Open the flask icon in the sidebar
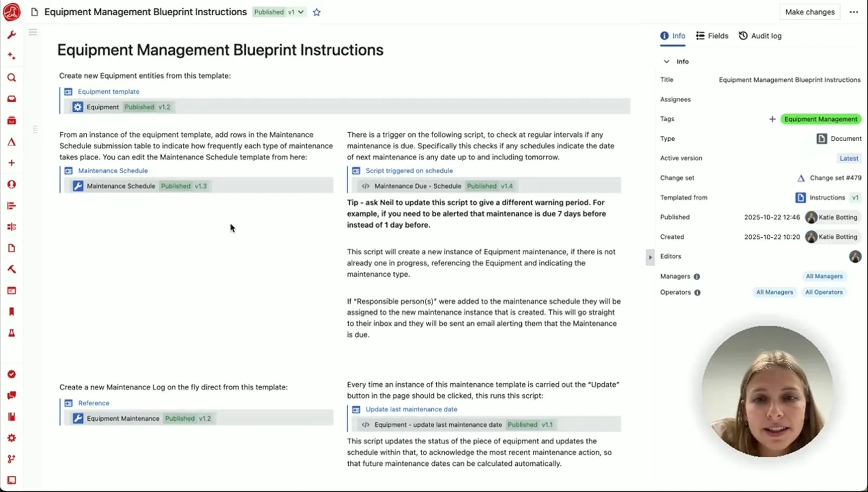The image size is (868, 492). [x=11, y=333]
